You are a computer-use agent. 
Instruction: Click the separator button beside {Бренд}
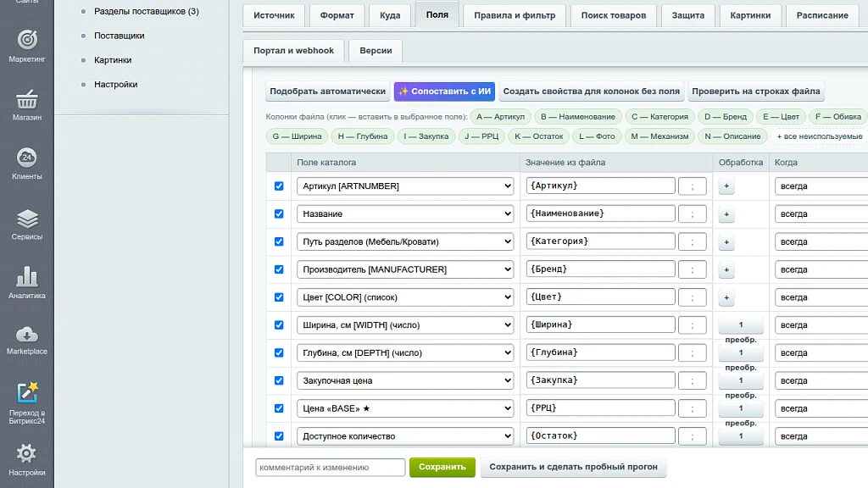point(692,269)
